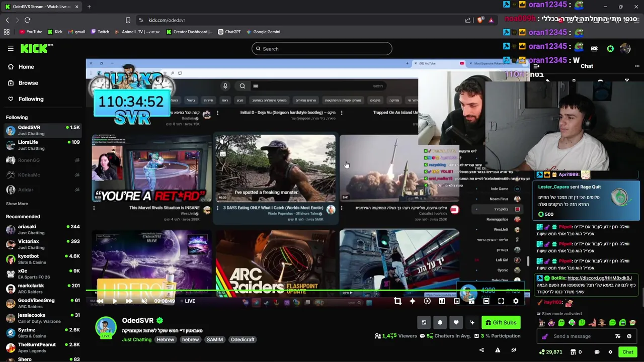This screenshot has height=362, width=644.
Task: Click the Odedicraft tag
Action: pyautogui.click(x=243, y=339)
